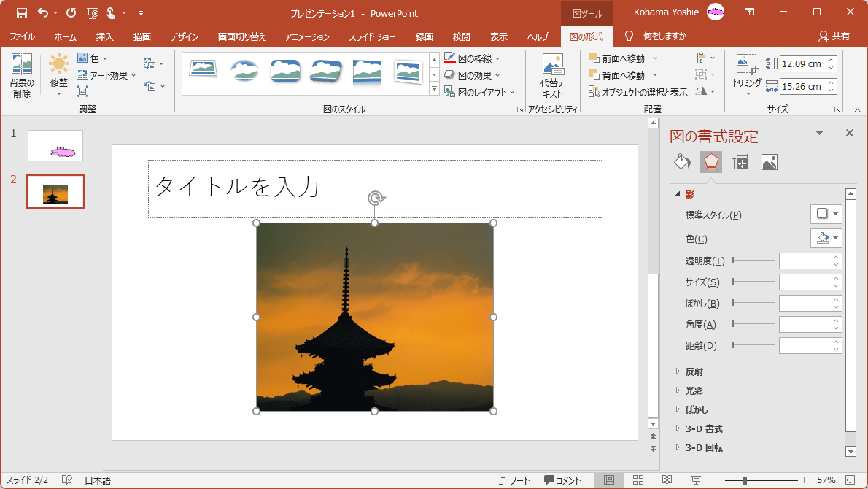Viewport: 868px width, 489px height.
Task: Click the Save icon in quick access toolbar
Action: click(22, 12)
